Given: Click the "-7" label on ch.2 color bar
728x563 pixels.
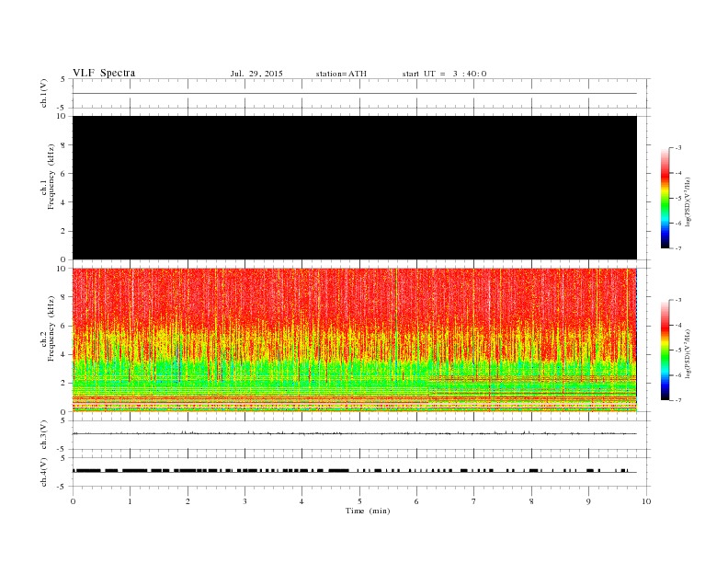Looking at the screenshot, I should (677, 400).
